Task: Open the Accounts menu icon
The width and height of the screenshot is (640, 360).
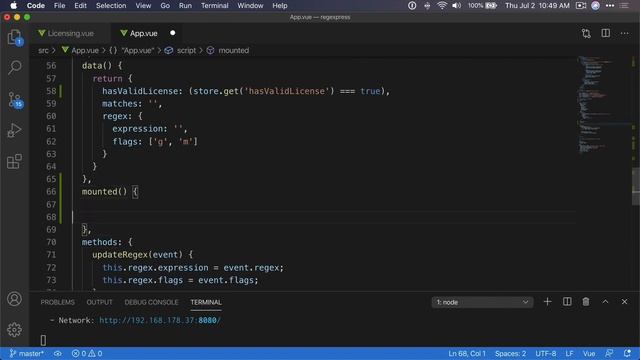Action: click(x=15, y=299)
